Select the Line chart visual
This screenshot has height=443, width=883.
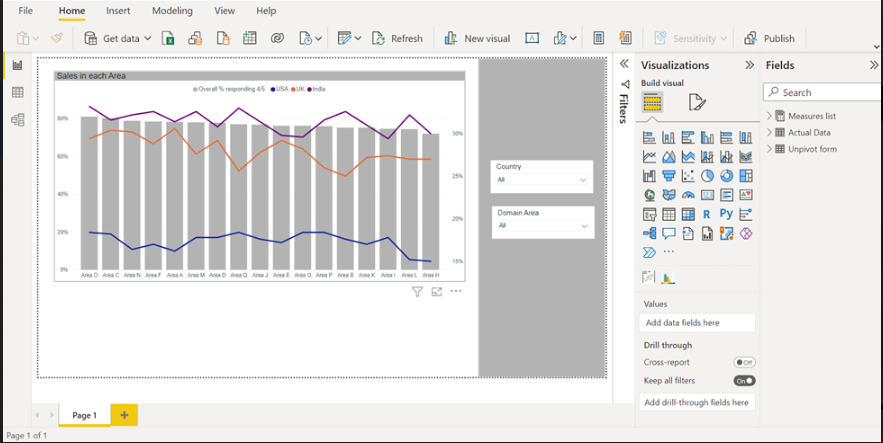coord(649,156)
